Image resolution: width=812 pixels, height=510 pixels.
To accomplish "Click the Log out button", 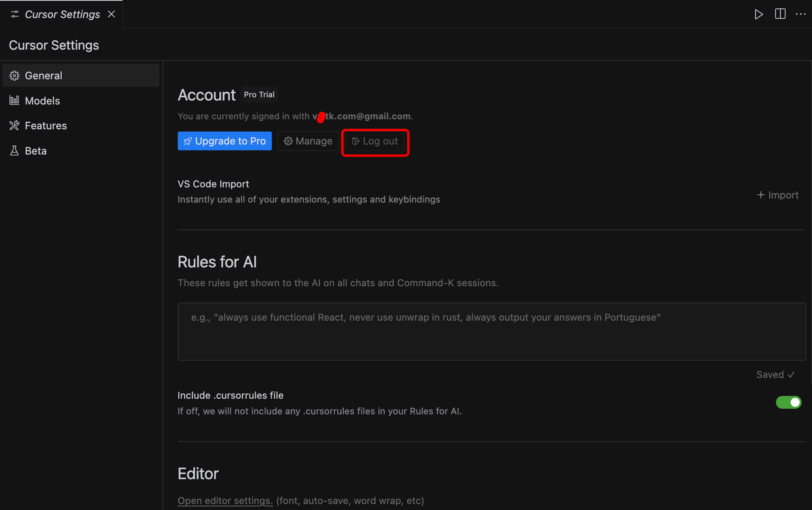I will 375,141.
